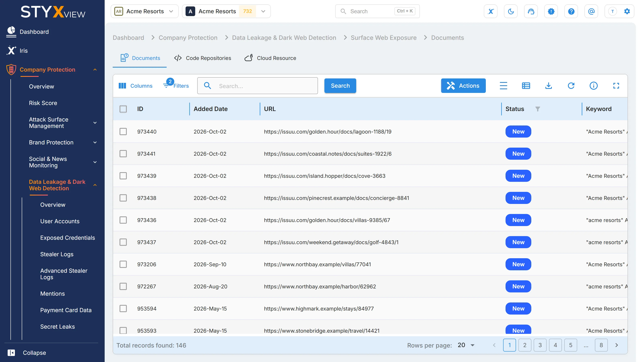
Task: Go to page 2
Action: tap(524, 345)
